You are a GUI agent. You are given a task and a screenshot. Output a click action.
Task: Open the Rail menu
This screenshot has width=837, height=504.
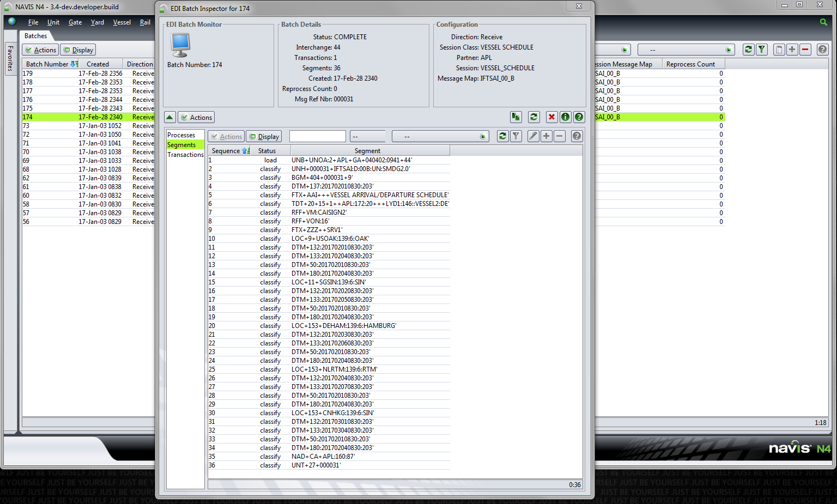145,22
